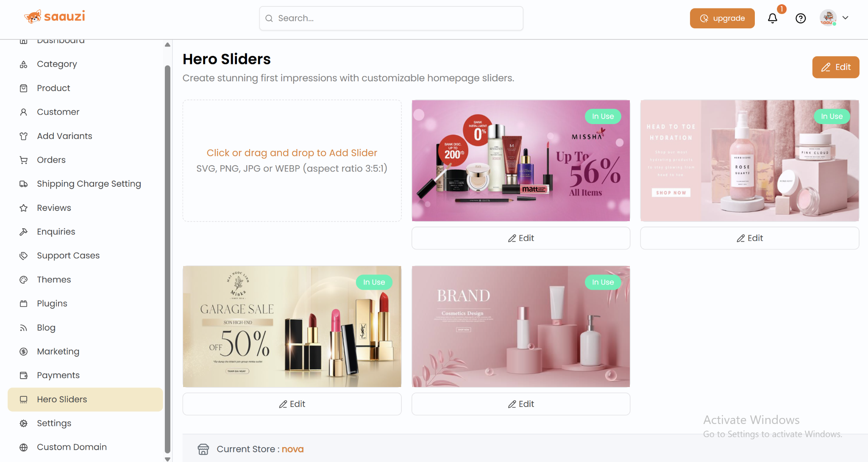Viewport: 868px width, 462px height.
Task: Click the sidebar scroll down arrow
Action: coord(167,459)
